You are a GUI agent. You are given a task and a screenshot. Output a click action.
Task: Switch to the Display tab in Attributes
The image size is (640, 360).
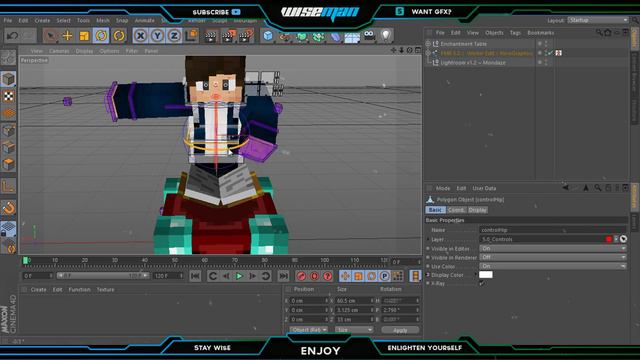click(477, 210)
